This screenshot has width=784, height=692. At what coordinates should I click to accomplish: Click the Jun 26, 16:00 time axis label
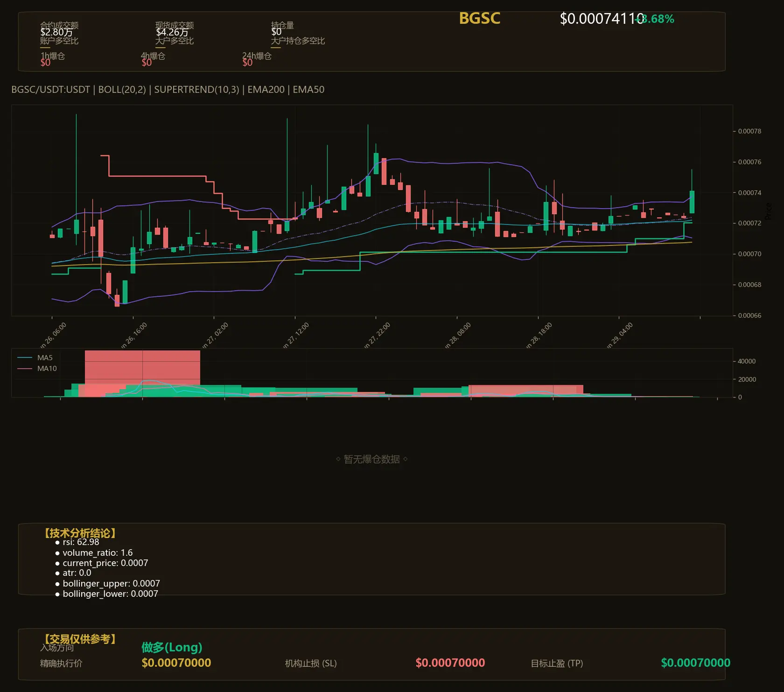[x=134, y=336]
